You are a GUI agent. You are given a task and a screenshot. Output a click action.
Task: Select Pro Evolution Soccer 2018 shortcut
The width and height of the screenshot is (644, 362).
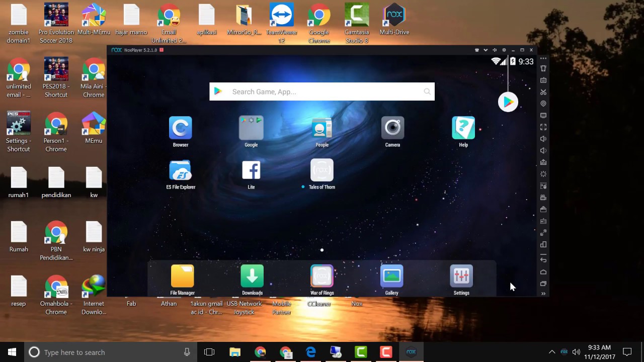pos(56,23)
